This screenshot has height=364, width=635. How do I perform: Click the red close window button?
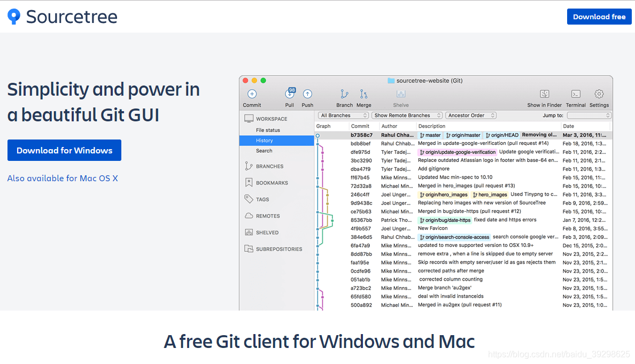point(245,81)
